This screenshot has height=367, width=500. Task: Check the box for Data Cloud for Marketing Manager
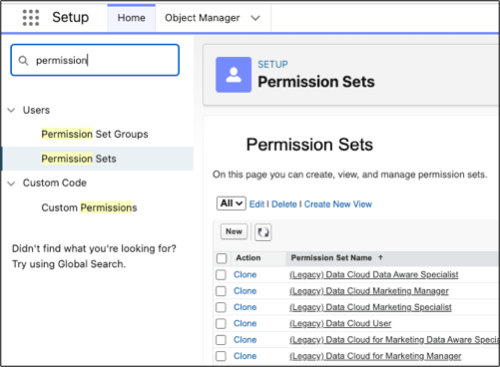(221, 356)
